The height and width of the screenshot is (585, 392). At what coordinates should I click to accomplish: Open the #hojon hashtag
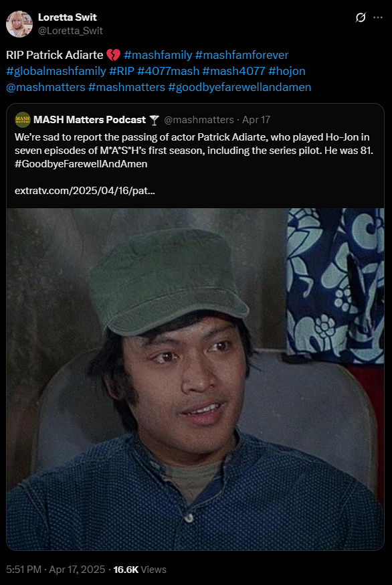[287, 71]
